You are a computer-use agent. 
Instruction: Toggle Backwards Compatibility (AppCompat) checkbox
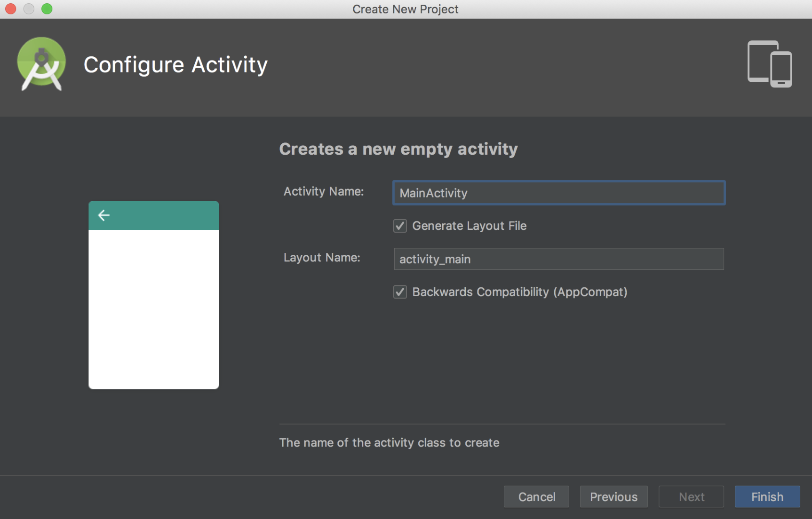click(400, 292)
